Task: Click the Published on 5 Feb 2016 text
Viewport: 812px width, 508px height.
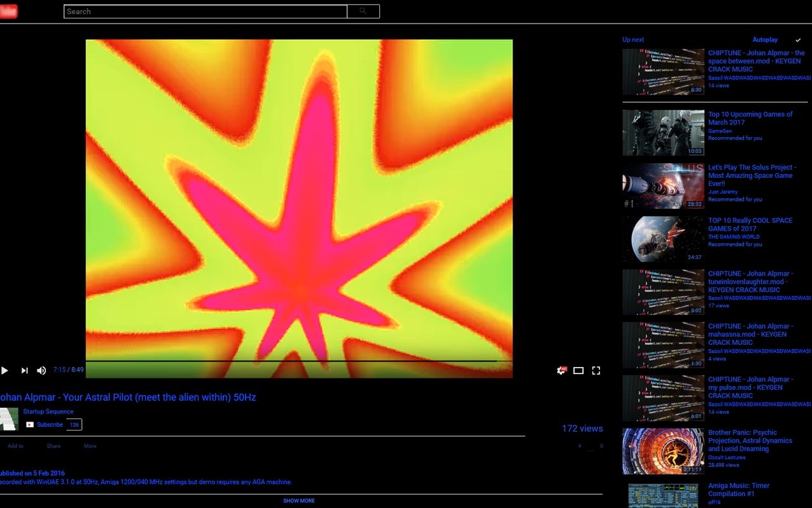Action: [x=32, y=474]
